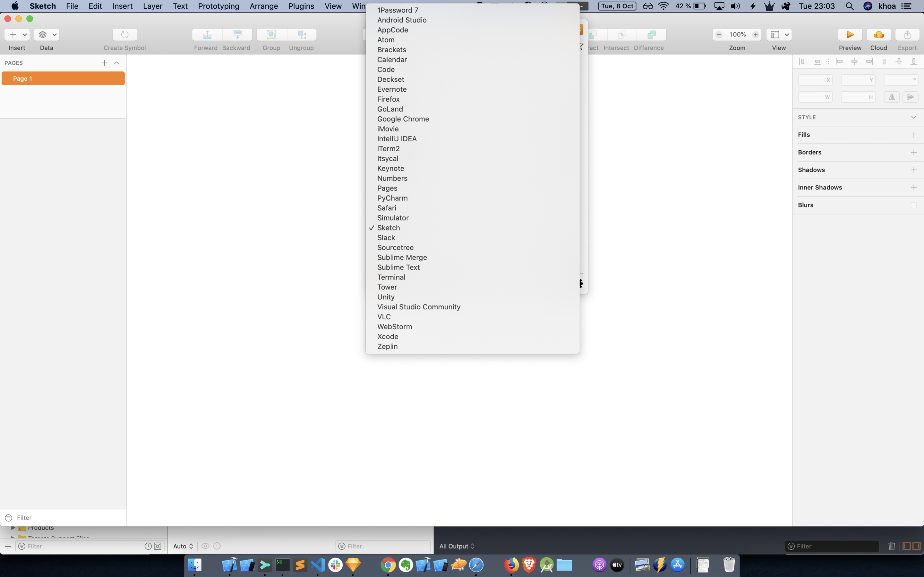The height and width of the screenshot is (577, 924).
Task: Click the zoom out minus button
Action: tap(719, 35)
